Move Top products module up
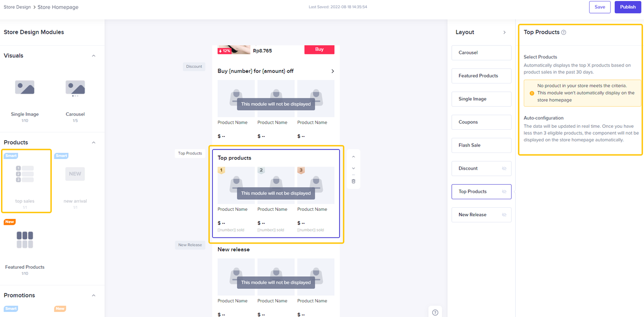 (354, 157)
